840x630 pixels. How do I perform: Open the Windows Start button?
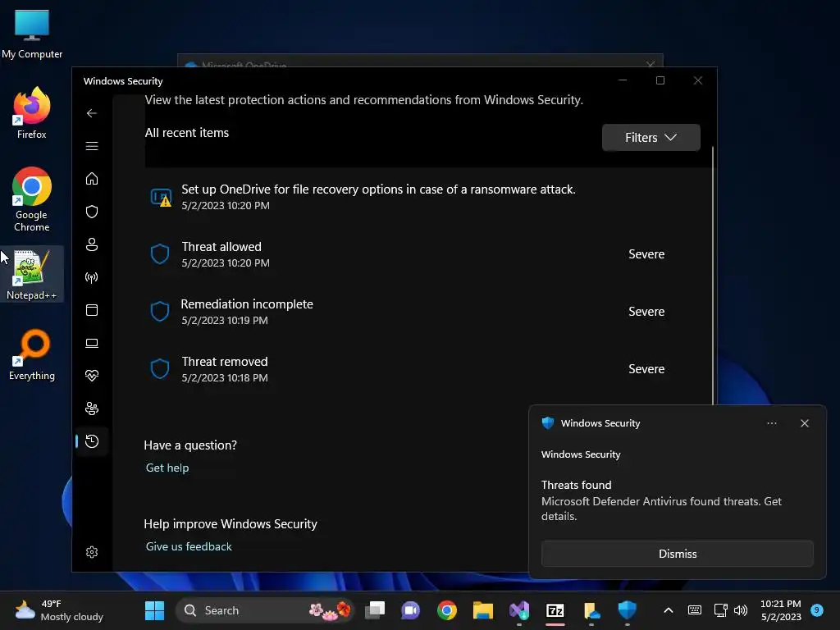coord(154,610)
